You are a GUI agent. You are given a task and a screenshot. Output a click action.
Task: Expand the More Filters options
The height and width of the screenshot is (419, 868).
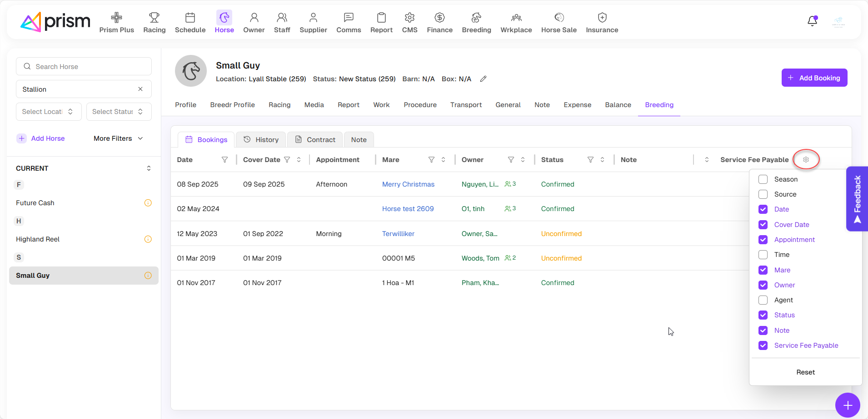(118, 138)
